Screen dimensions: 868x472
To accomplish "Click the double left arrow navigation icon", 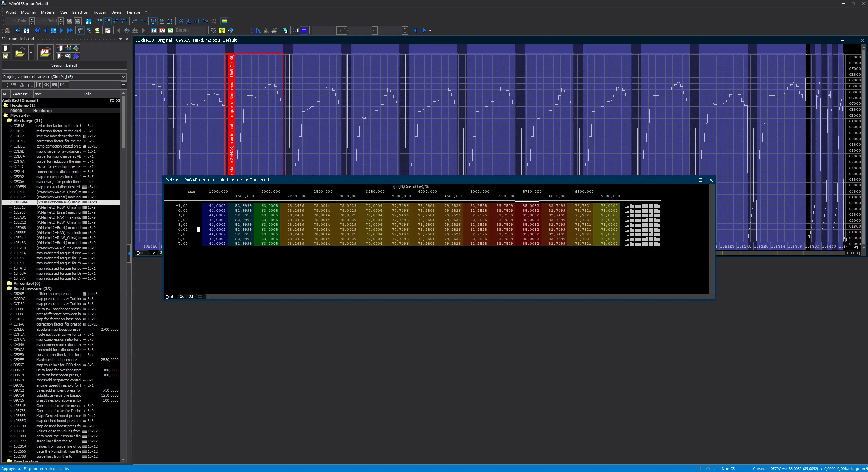I will tap(37, 31).
